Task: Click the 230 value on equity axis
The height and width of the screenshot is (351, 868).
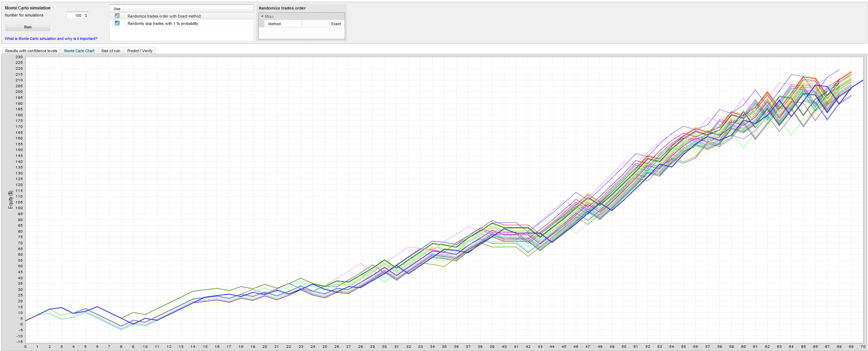Action: click(19, 57)
